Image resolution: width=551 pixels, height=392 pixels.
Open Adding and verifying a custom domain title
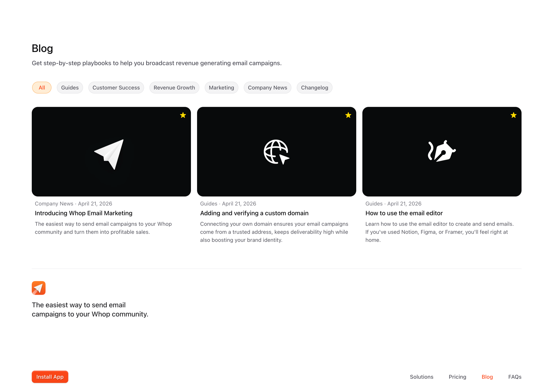tap(254, 213)
